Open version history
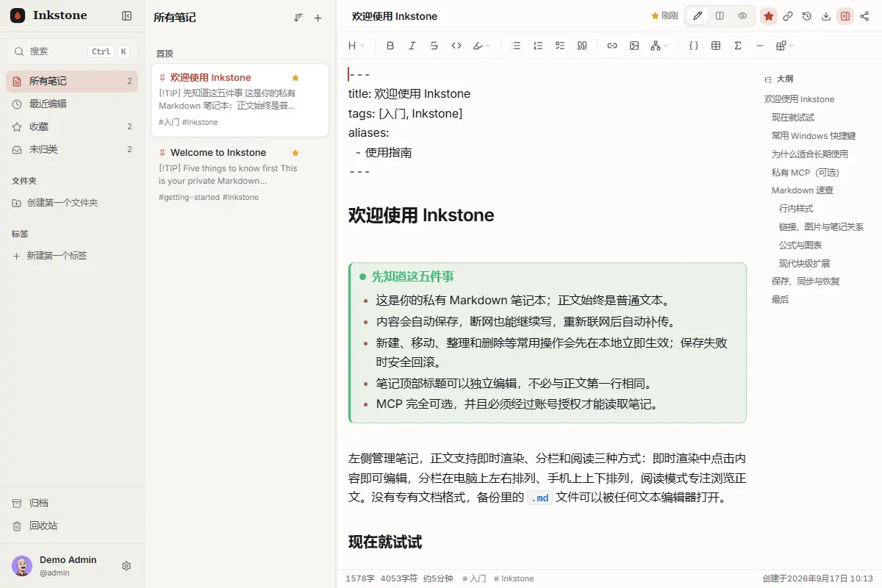Viewport: 882px width, 588px height. point(807,16)
